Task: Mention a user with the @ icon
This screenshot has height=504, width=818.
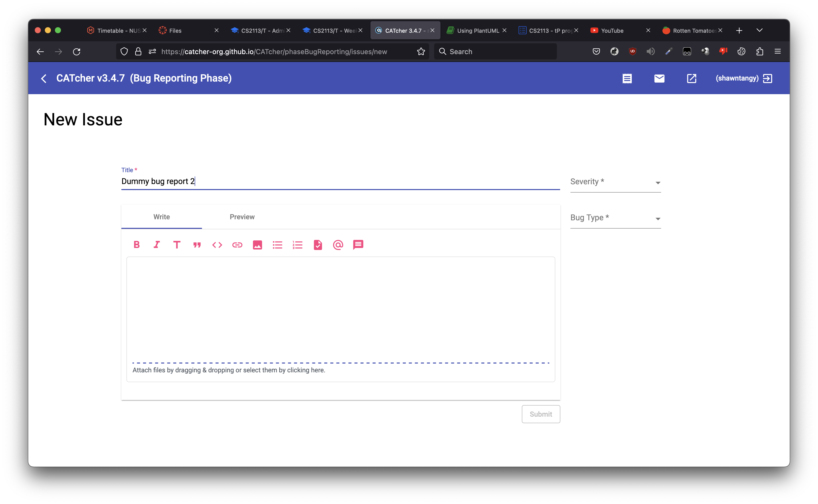Action: coord(338,245)
